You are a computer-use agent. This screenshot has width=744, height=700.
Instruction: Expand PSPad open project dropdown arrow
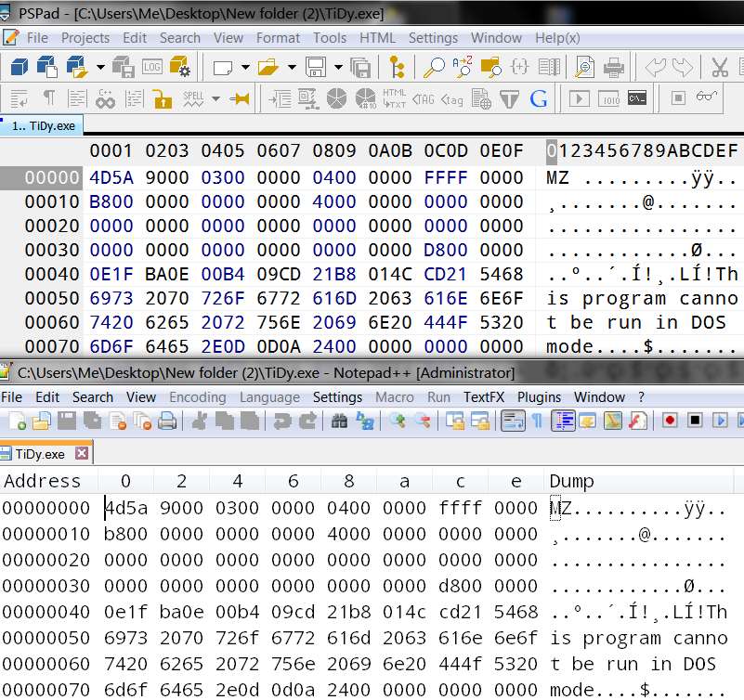pyautogui.click(x=100, y=68)
